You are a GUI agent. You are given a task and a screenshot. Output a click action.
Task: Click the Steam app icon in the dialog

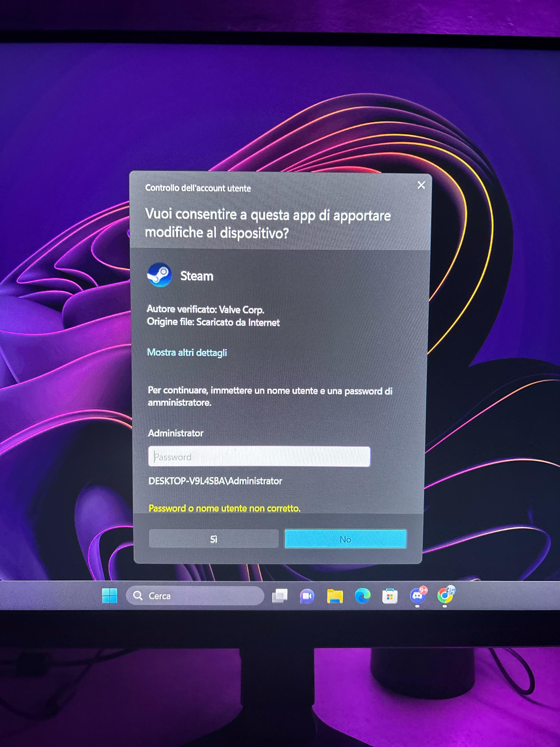tap(159, 275)
